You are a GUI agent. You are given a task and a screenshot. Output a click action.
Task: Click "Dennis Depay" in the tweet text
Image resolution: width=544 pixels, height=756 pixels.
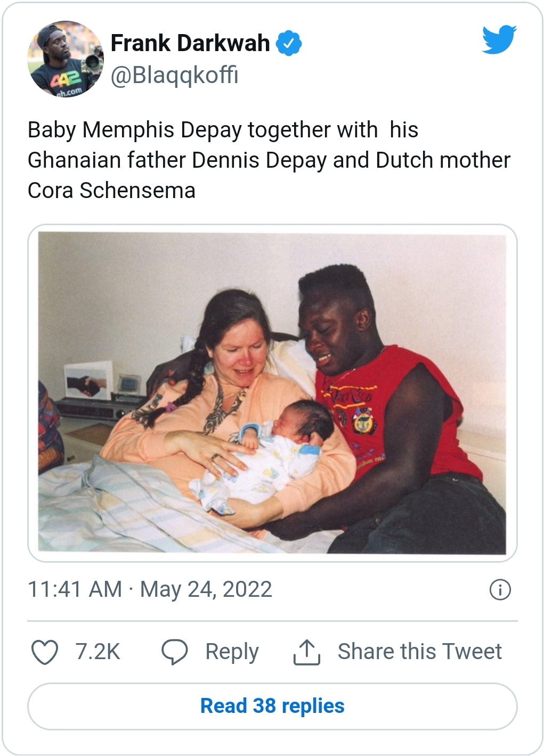coord(259,160)
